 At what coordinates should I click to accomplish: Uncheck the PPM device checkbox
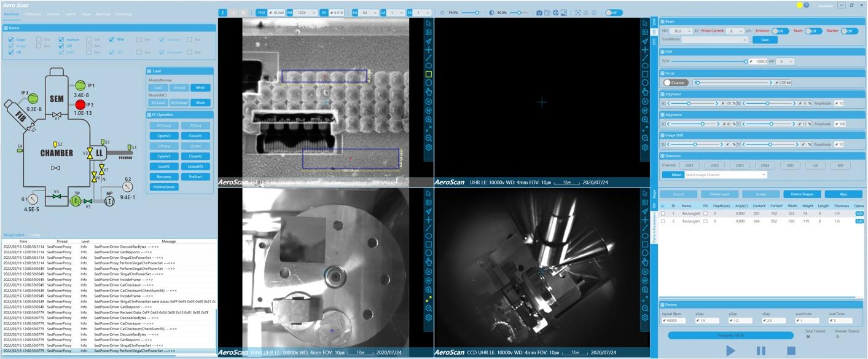111,39
